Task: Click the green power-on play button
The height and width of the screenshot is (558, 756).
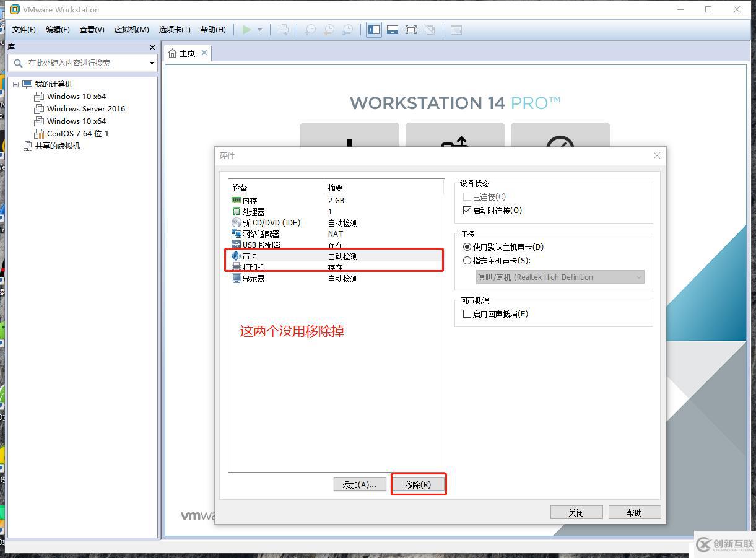Action: [x=246, y=30]
